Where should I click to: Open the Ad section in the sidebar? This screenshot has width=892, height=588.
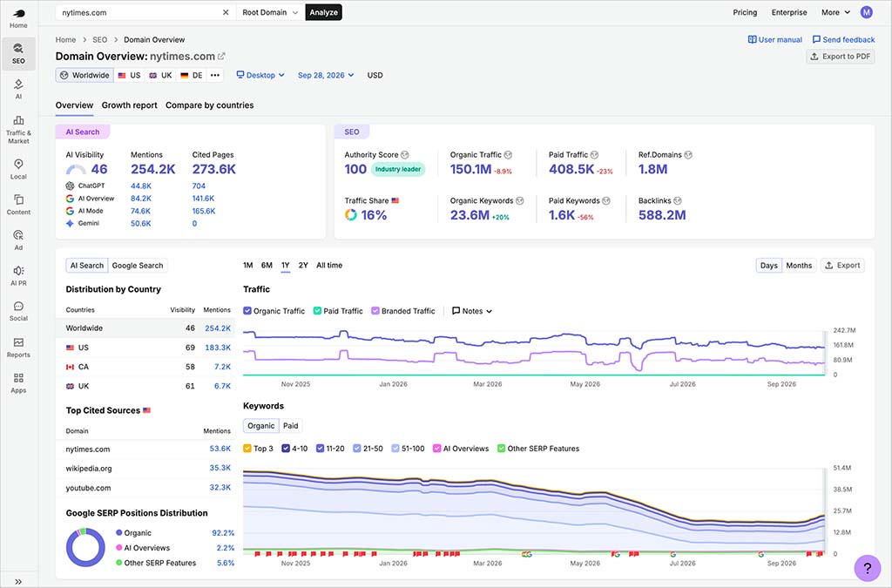point(18,240)
